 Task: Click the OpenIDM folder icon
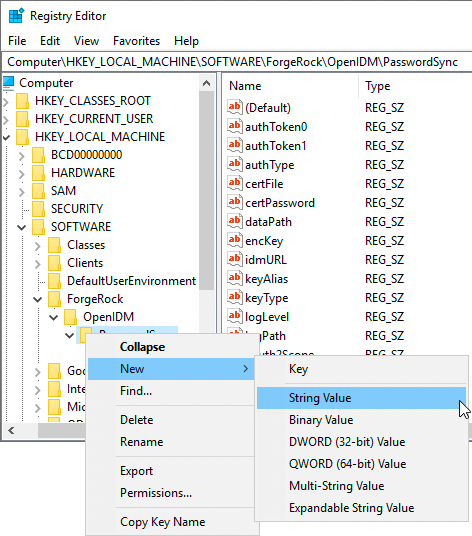(70, 317)
